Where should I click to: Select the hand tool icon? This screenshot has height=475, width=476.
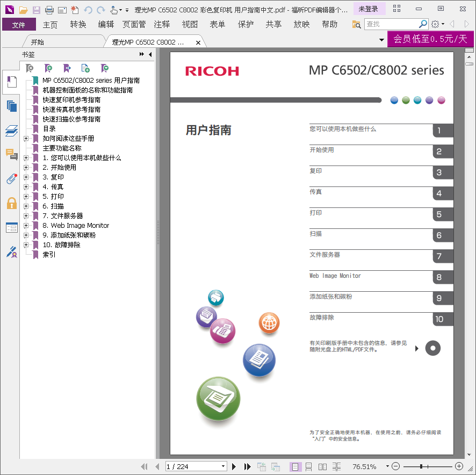pyautogui.click(x=114, y=10)
